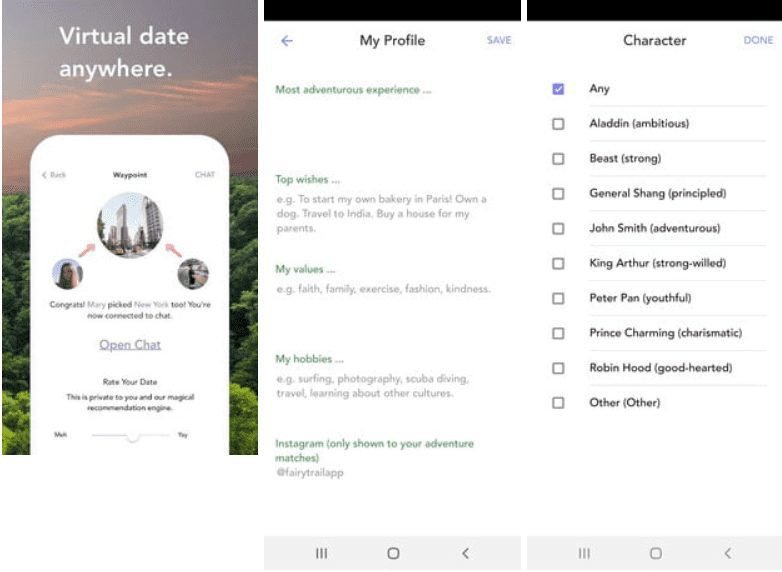Tap the New York city circular photo

coord(130,225)
